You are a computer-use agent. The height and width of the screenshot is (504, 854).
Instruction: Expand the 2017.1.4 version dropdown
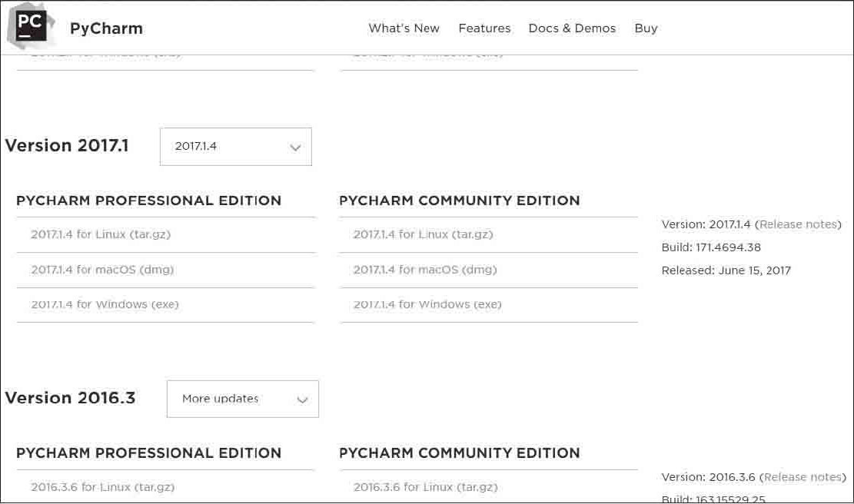(235, 147)
